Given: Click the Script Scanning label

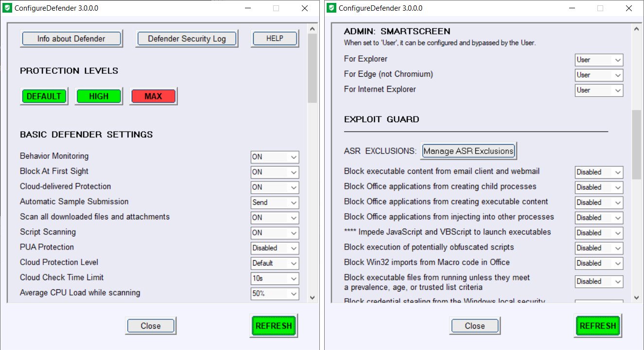Looking at the screenshot, I should 48,232.
